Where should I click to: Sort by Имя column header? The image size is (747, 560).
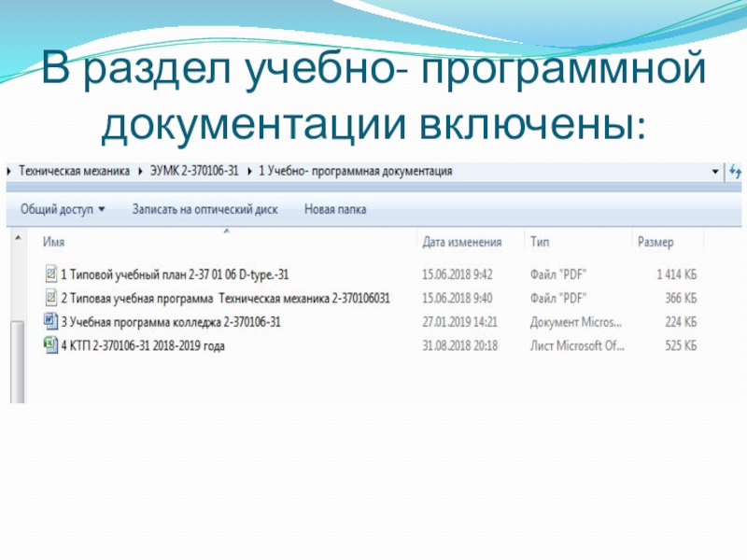pos(54,242)
